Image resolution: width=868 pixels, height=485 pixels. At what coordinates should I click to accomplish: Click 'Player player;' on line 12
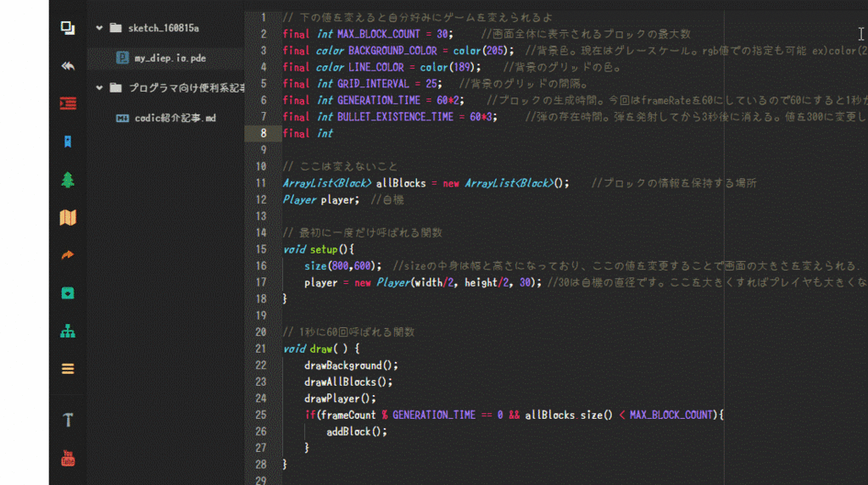[321, 199]
